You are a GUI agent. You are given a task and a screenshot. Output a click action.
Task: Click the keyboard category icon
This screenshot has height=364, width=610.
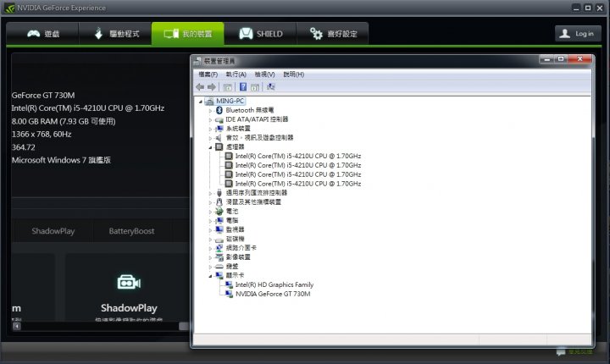(219, 267)
